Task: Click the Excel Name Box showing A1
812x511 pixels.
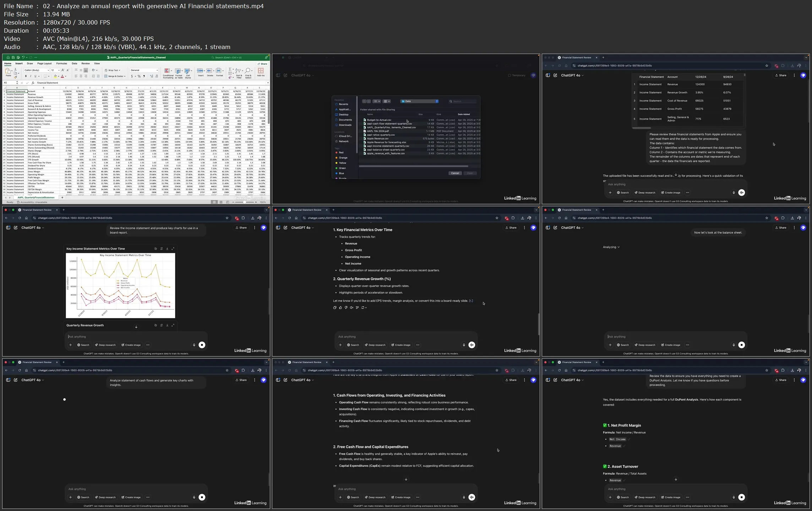Action: pos(10,83)
